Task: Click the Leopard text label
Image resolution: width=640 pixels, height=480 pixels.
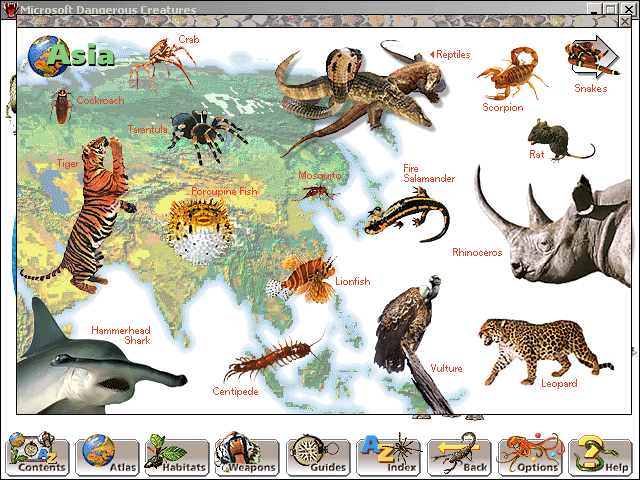Action: pos(559,383)
